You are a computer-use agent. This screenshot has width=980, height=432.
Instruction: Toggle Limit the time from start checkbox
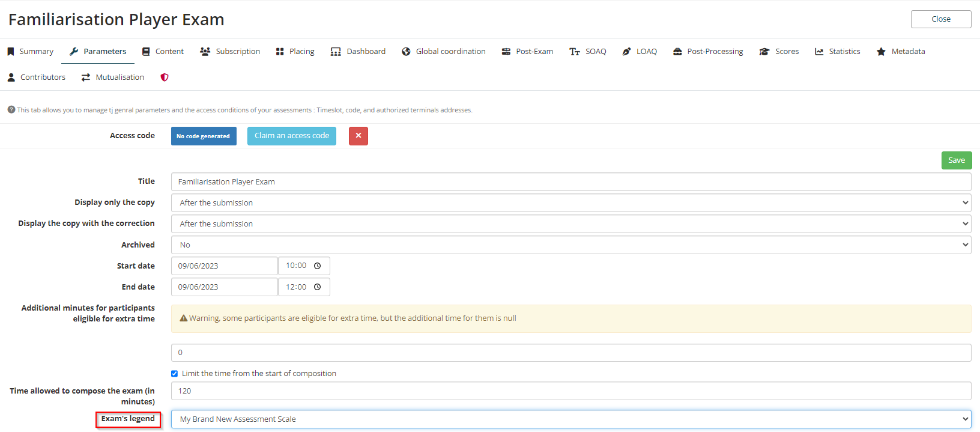pyautogui.click(x=175, y=374)
